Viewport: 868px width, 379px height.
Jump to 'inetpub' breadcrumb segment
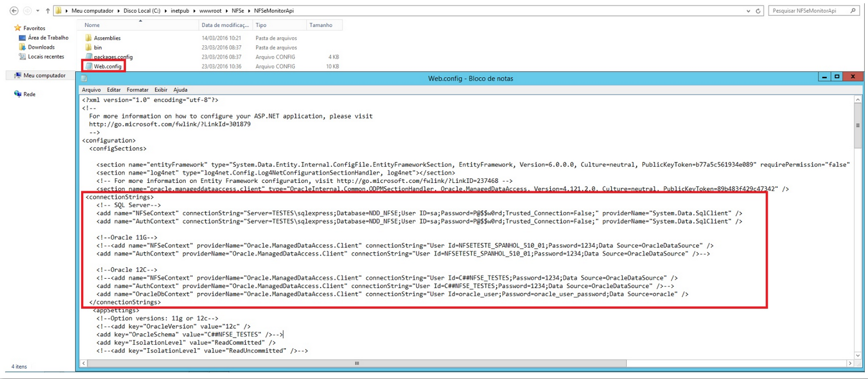[180, 10]
